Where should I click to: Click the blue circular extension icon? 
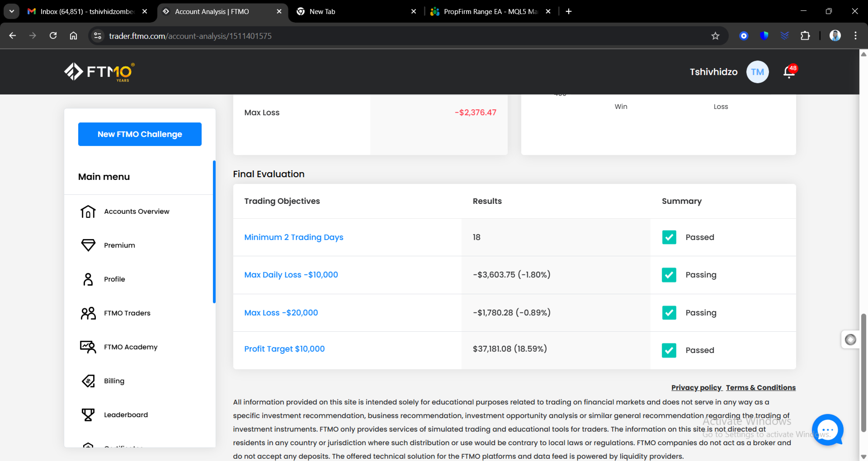744,36
